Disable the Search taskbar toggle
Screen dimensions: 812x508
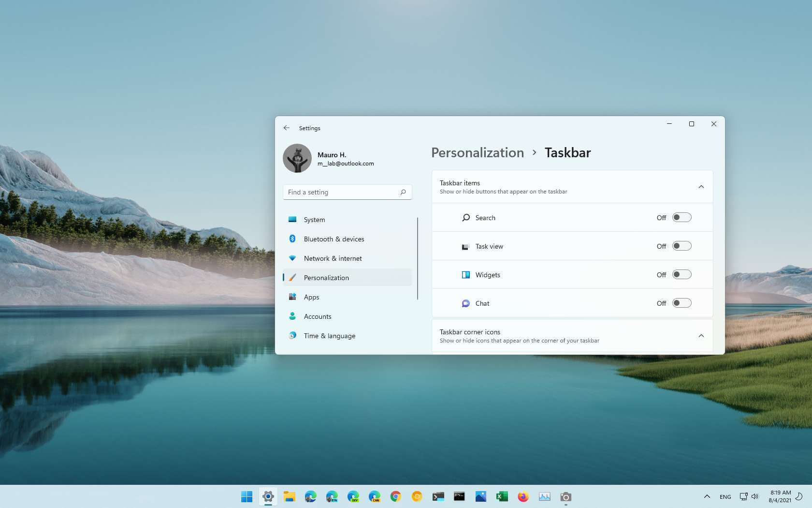(682, 217)
